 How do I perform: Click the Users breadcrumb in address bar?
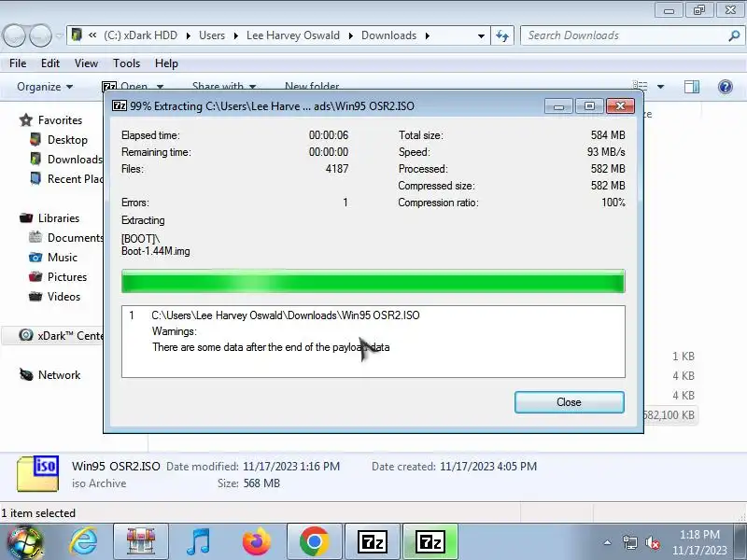click(x=212, y=35)
